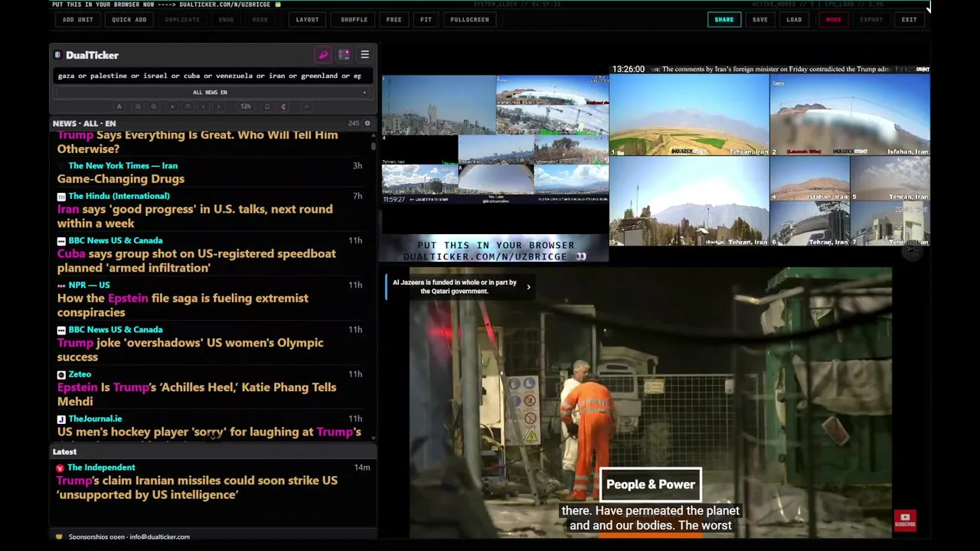Open Cuba speedboat 'armed infiltration' headline
Image resolution: width=980 pixels, height=551 pixels.
tap(196, 261)
